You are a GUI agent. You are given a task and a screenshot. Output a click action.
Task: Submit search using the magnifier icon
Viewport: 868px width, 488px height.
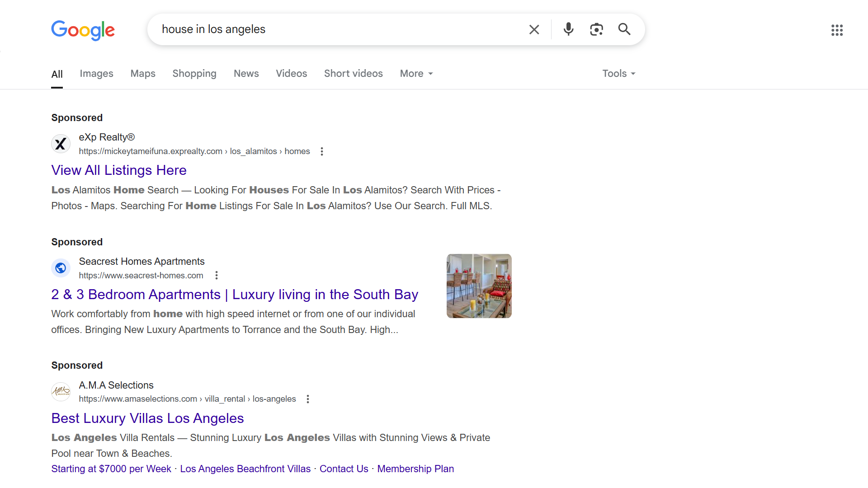(624, 29)
